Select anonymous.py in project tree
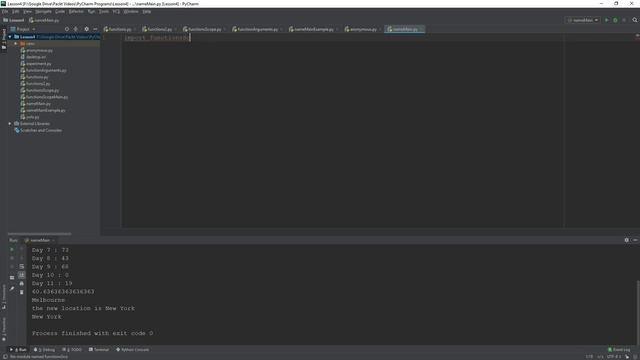 click(39, 51)
